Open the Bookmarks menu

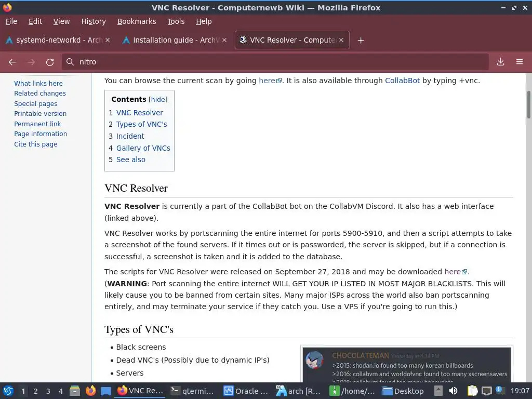137,21
